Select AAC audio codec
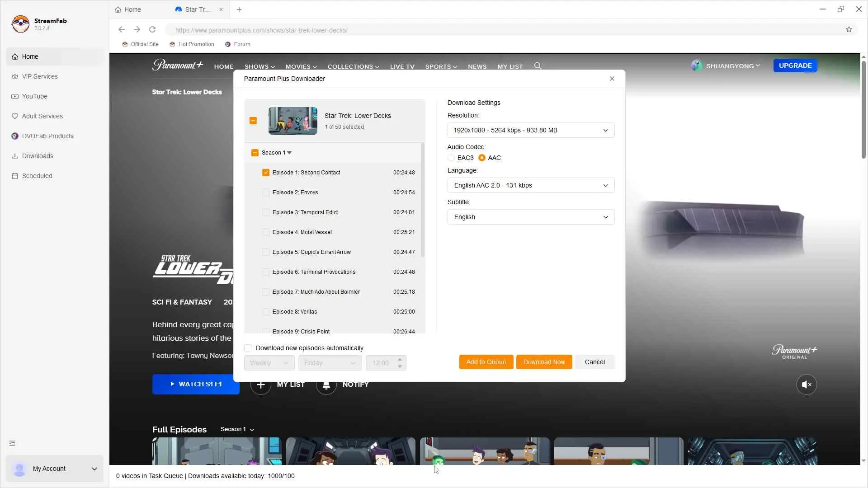 pos(482,158)
